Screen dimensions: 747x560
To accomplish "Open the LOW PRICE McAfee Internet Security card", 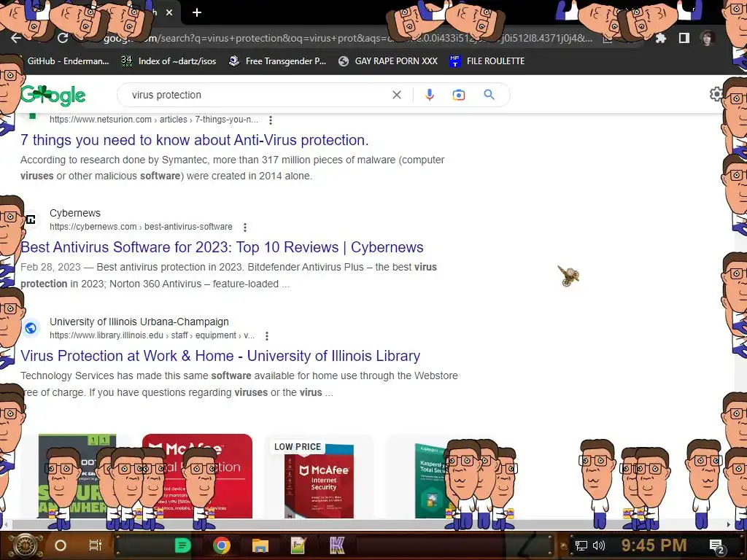I will 319,478.
